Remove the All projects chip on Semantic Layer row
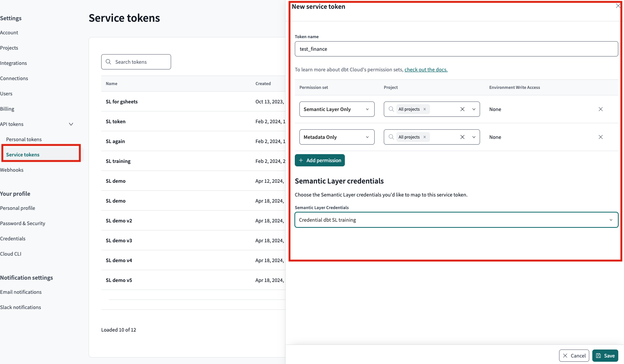The image size is (624, 364). (x=424, y=109)
